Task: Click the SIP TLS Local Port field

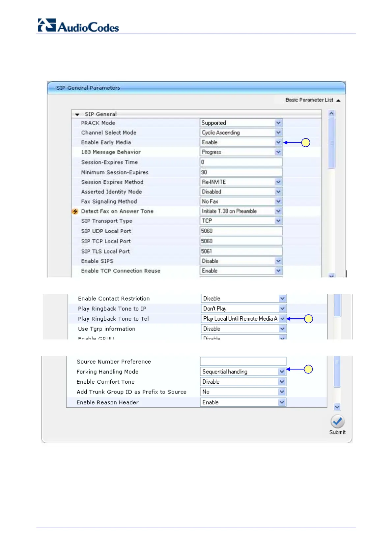Action: pos(241,251)
